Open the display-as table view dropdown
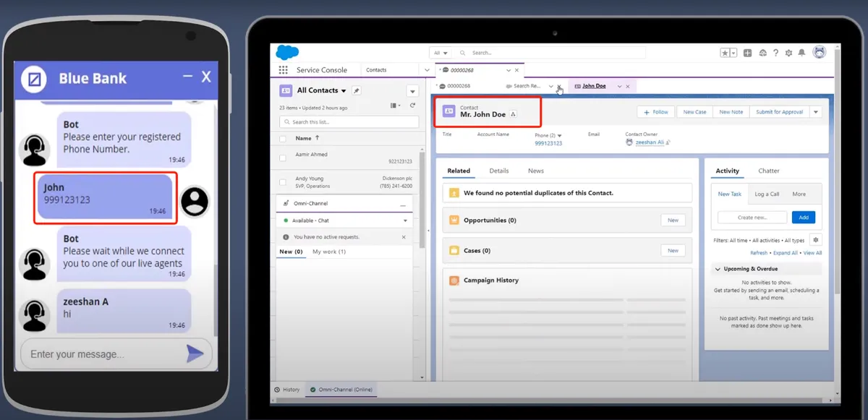Image resolution: width=868 pixels, height=420 pixels. 395,106
